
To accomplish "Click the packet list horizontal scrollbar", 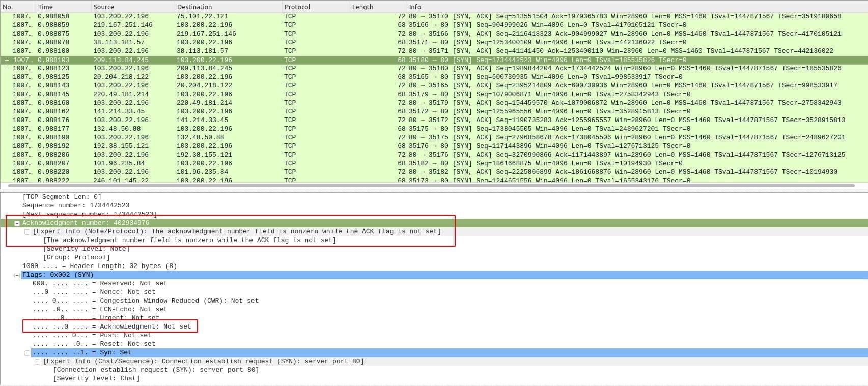I will click(x=428, y=186).
